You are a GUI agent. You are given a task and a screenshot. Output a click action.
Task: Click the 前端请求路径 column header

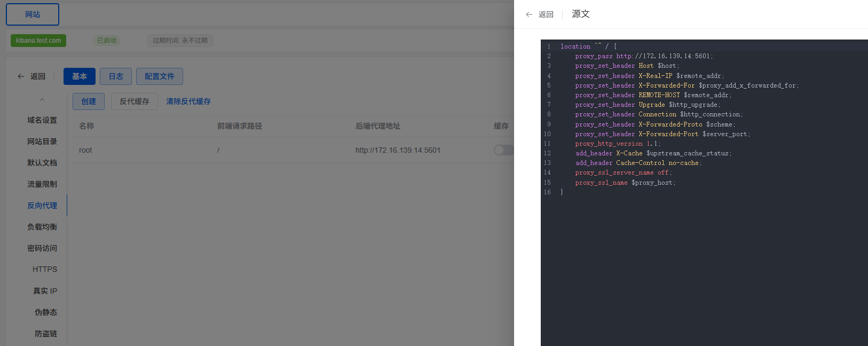click(x=240, y=126)
